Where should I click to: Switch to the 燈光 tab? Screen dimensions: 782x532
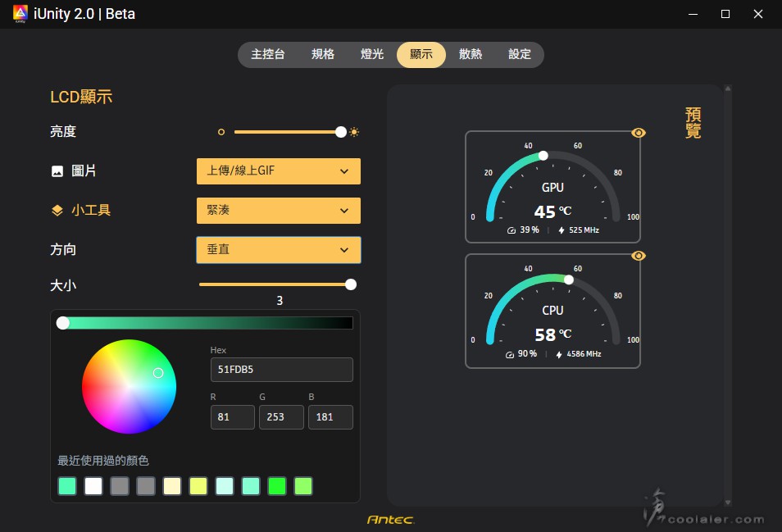(x=372, y=55)
